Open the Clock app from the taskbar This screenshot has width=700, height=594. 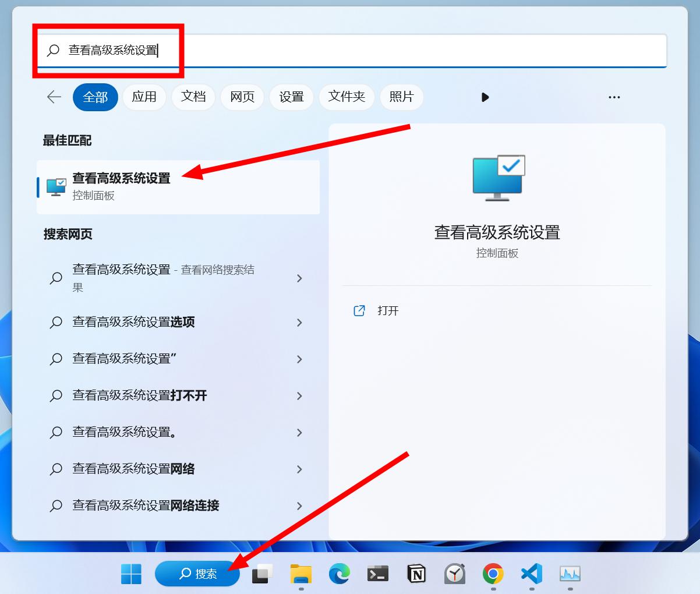click(x=455, y=574)
